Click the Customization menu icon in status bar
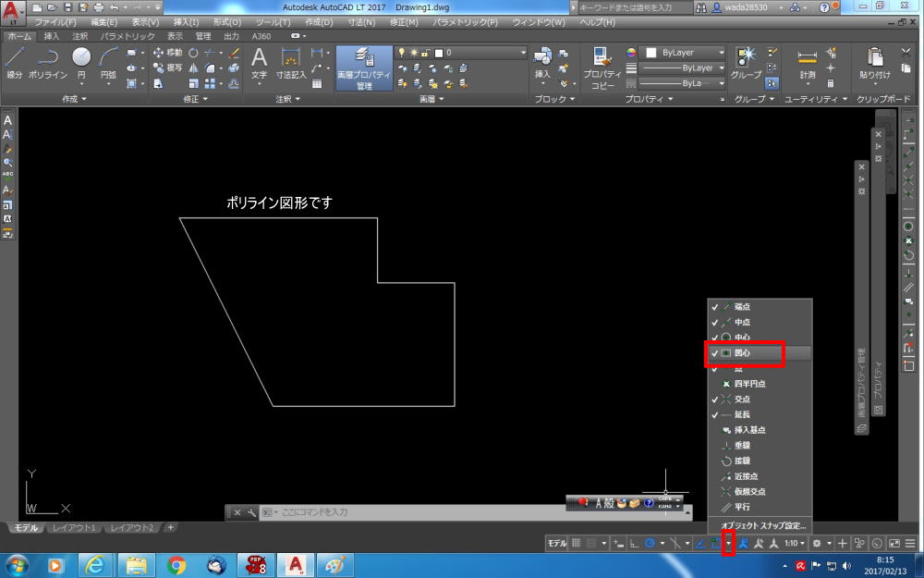The height and width of the screenshot is (578, 924). [x=910, y=543]
